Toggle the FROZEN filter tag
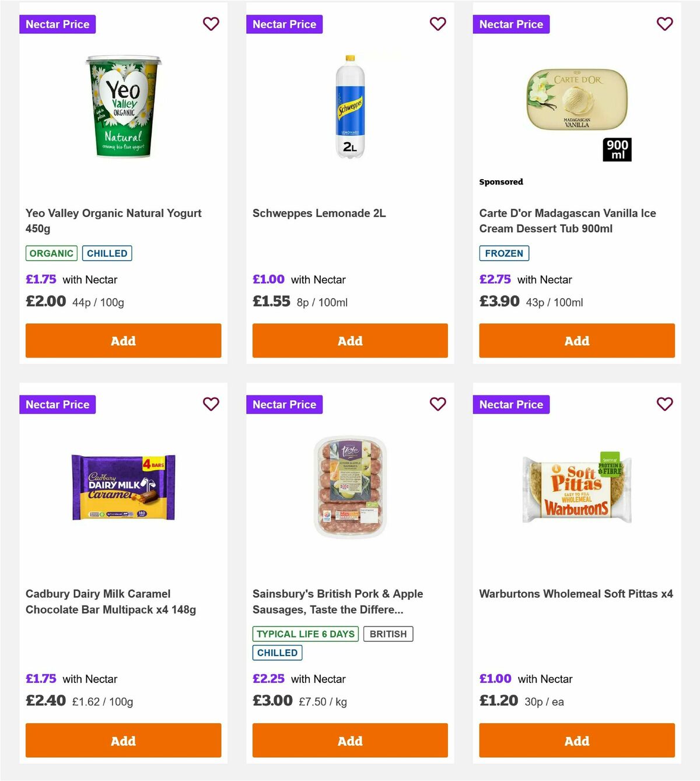 504,253
